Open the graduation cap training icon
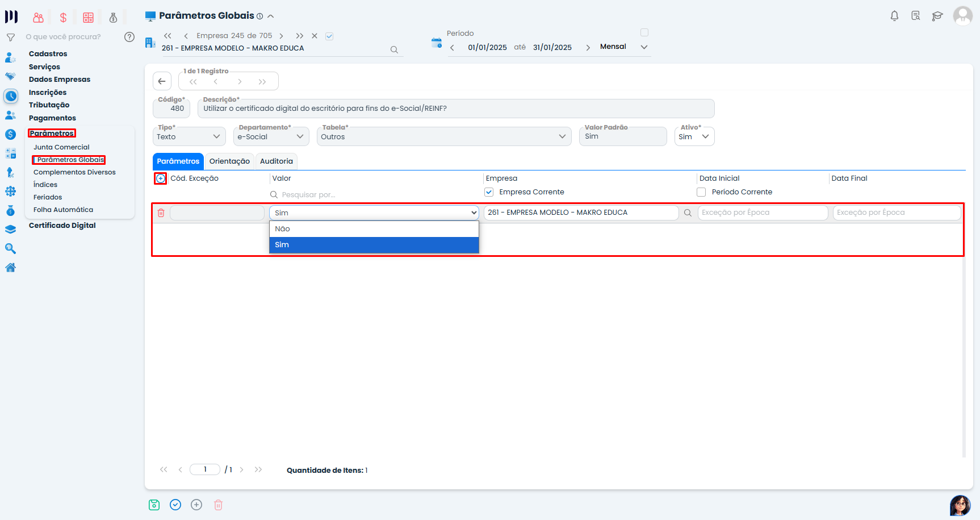 click(937, 16)
